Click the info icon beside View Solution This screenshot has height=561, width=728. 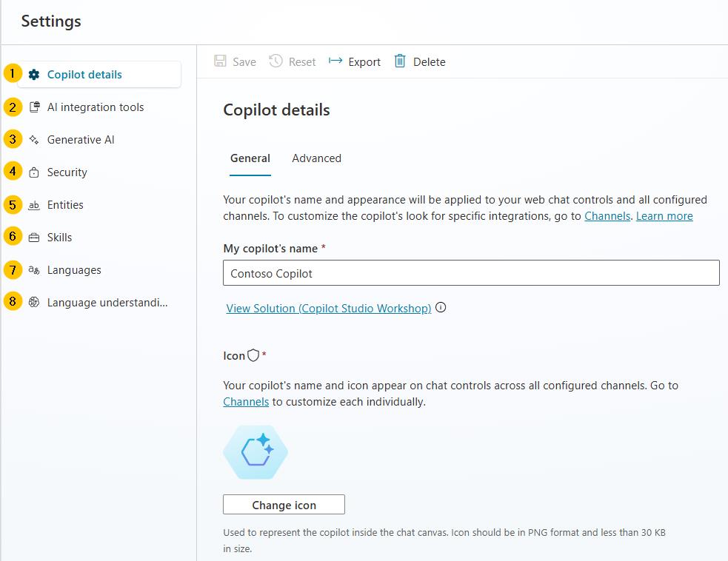(441, 307)
